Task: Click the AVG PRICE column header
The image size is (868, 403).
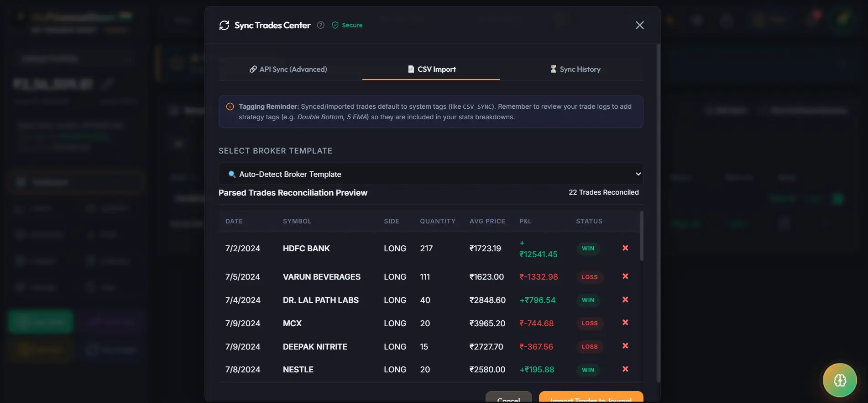Action: tap(487, 221)
